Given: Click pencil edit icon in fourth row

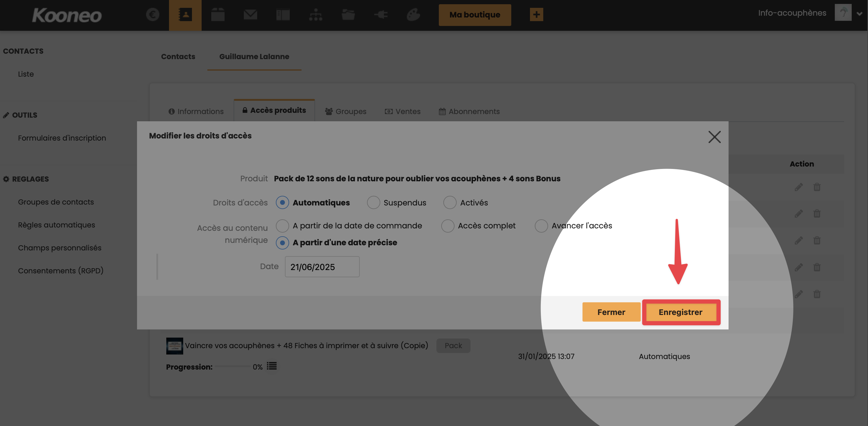Looking at the screenshot, I should click(x=799, y=267).
